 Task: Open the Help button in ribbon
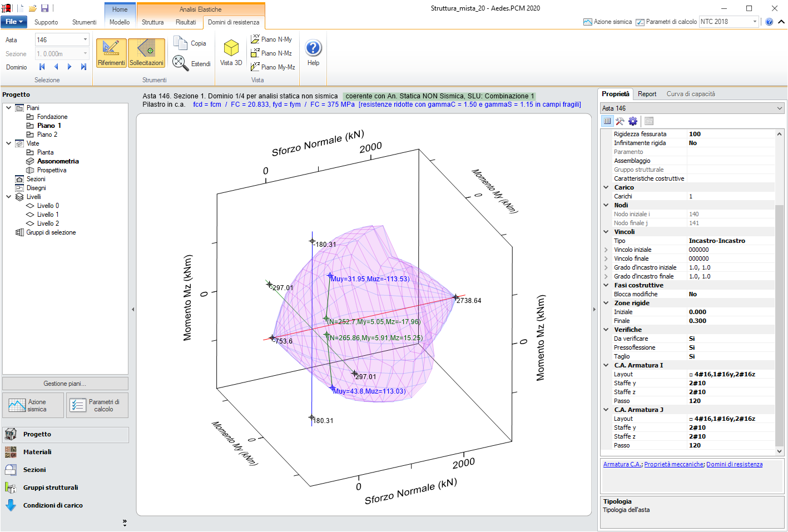click(313, 53)
